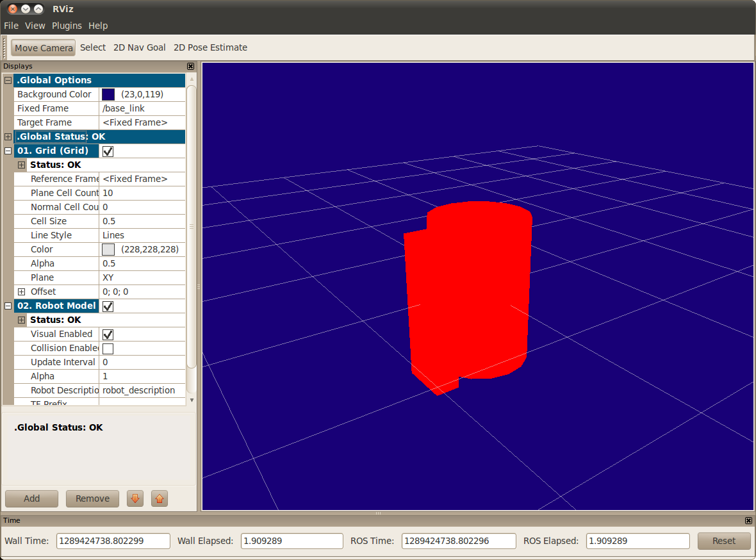This screenshot has width=756, height=560.
Task: Collapse the Global Options section
Action: pyautogui.click(x=8, y=80)
